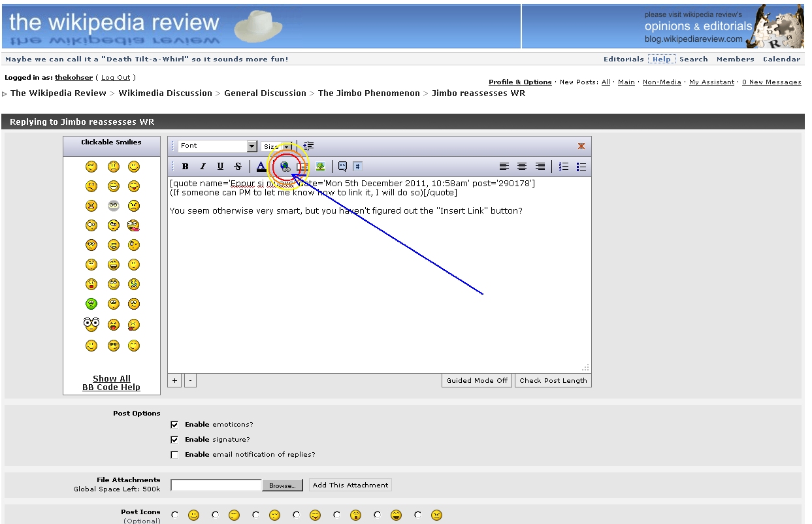
Task: Click the file attachment path field
Action: [x=216, y=485]
